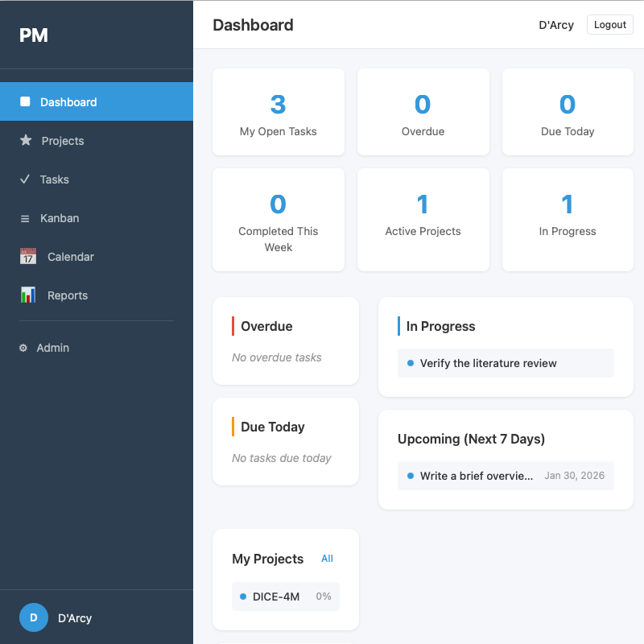644x644 pixels.
Task: Click the Projects star icon
Action: pos(26,141)
